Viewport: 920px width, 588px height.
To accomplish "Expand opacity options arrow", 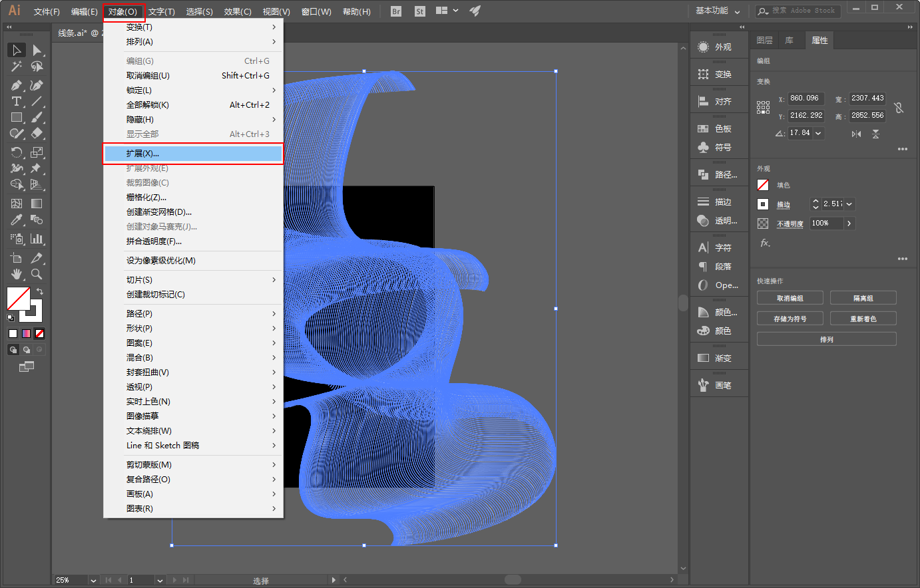I will [849, 223].
